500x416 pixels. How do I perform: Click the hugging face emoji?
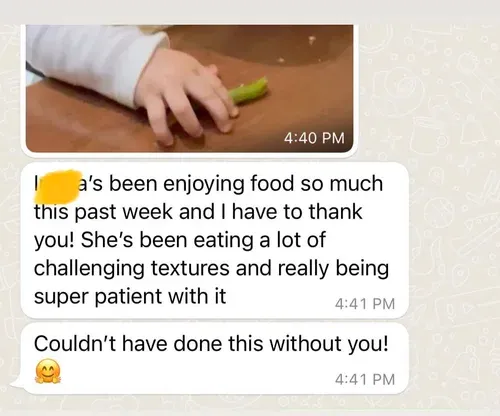coord(48,371)
